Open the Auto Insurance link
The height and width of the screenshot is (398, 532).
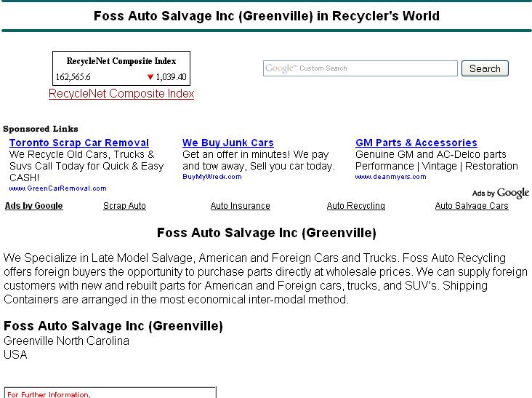point(241,206)
